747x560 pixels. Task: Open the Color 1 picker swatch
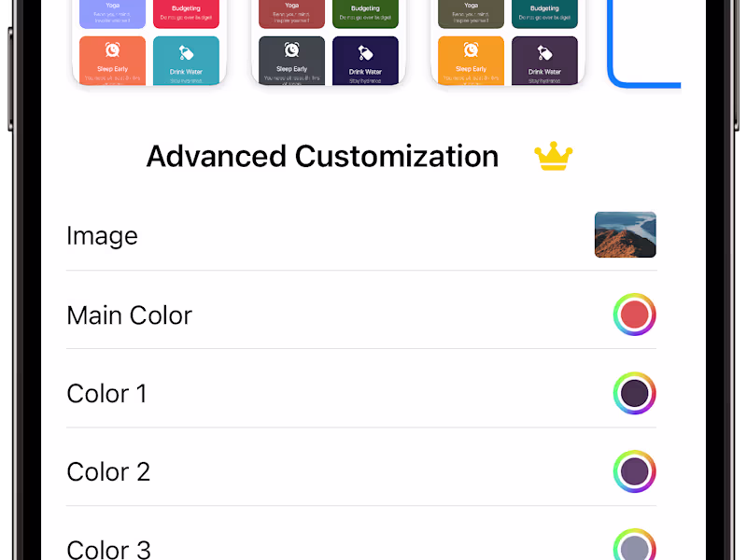(634, 393)
